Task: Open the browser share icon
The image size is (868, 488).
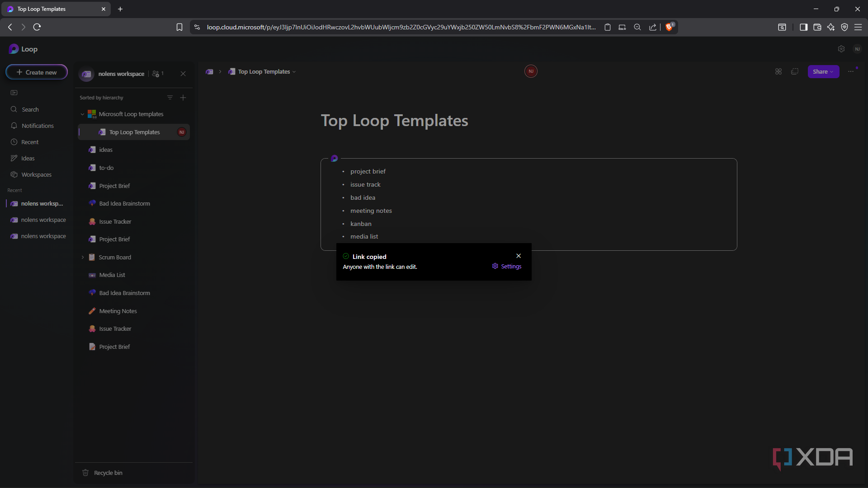Action: tap(652, 27)
